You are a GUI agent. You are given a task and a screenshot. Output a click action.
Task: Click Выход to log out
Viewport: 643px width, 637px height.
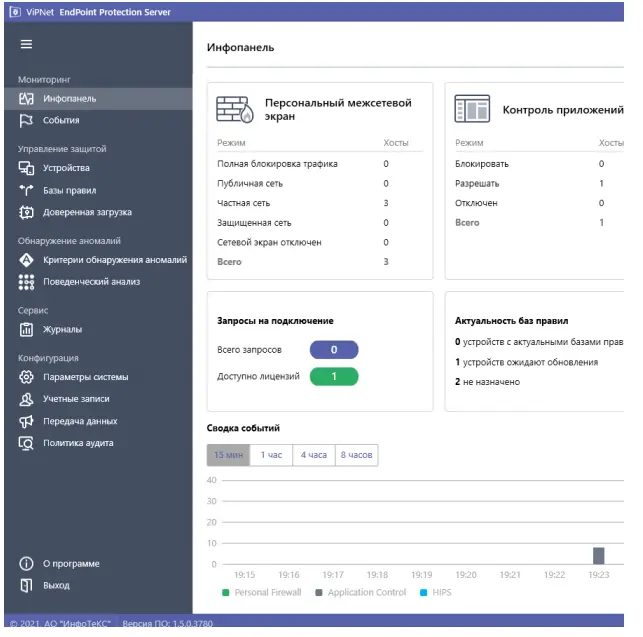pos(56,585)
